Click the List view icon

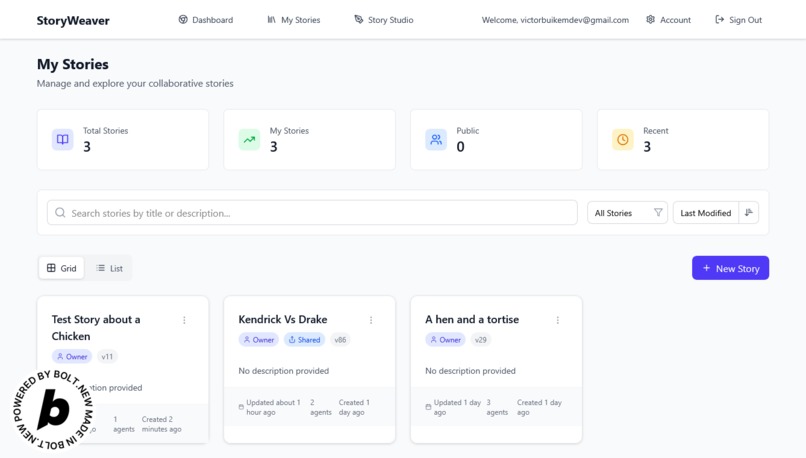100,268
